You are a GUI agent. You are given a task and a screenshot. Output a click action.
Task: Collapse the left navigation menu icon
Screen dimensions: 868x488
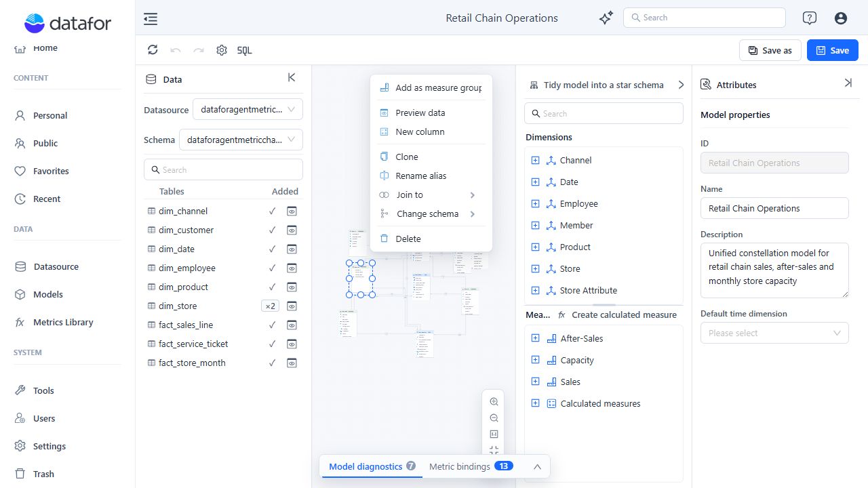pyautogui.click(x=151, y=19)
